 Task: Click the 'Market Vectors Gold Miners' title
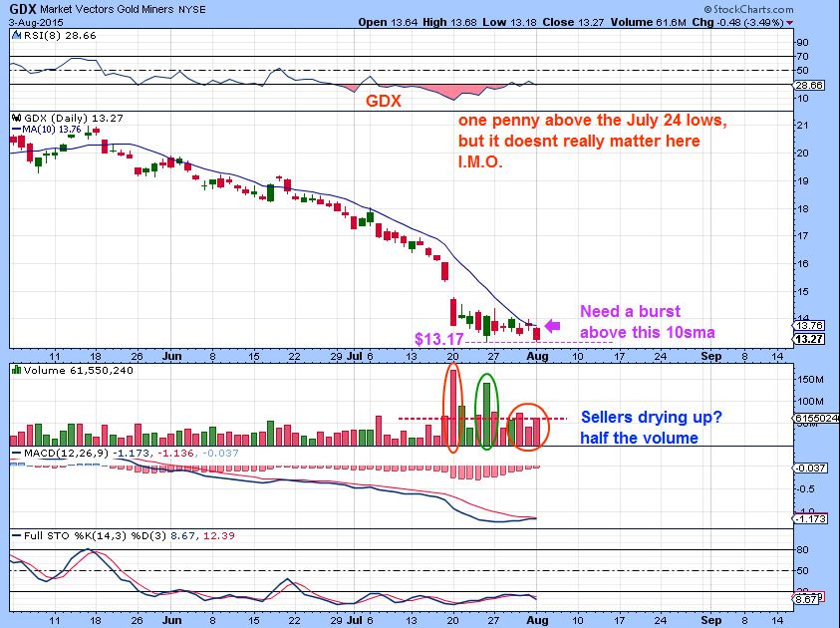[107, 10]
